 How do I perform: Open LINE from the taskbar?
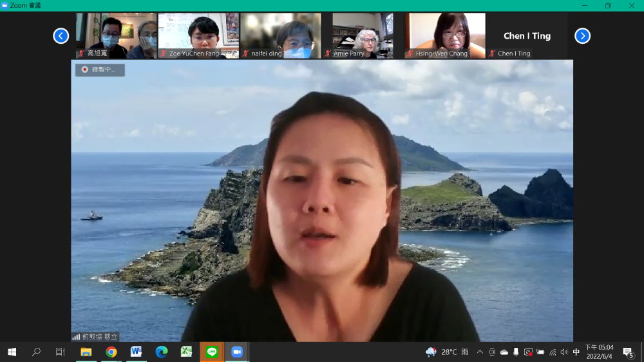(211, 352)
